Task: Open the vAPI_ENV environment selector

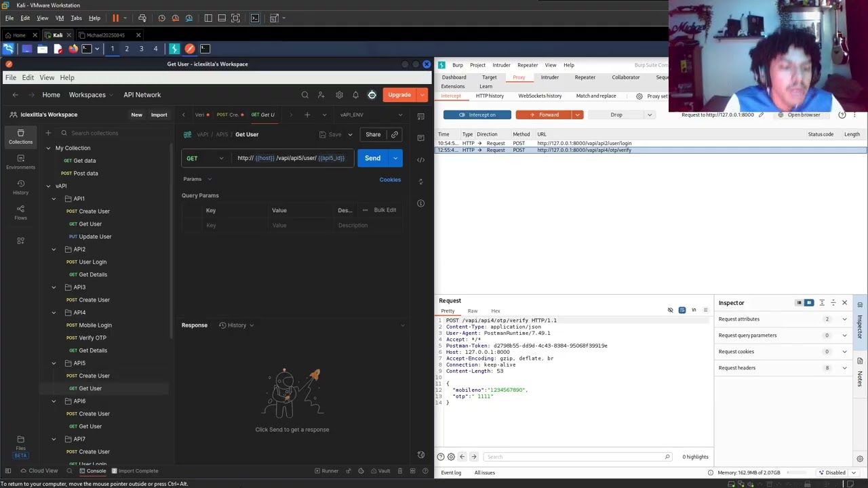Action: [370, 115]
